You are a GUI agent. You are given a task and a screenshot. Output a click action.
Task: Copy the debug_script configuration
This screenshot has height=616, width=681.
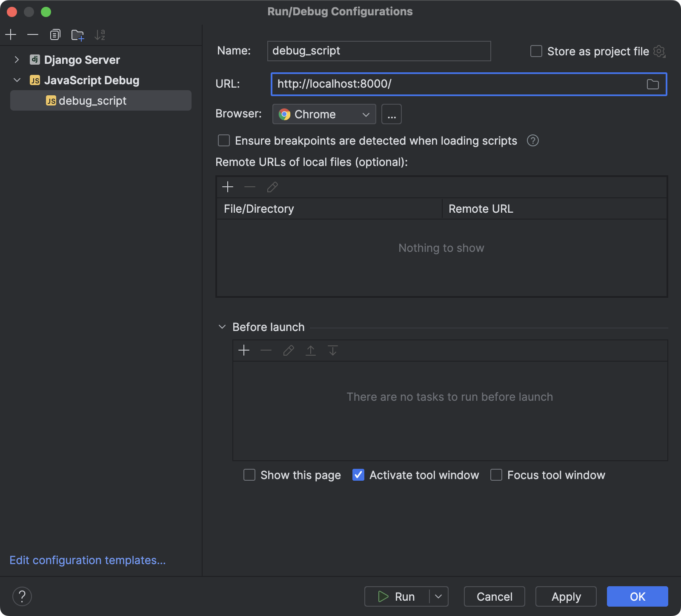click(55, 35)
